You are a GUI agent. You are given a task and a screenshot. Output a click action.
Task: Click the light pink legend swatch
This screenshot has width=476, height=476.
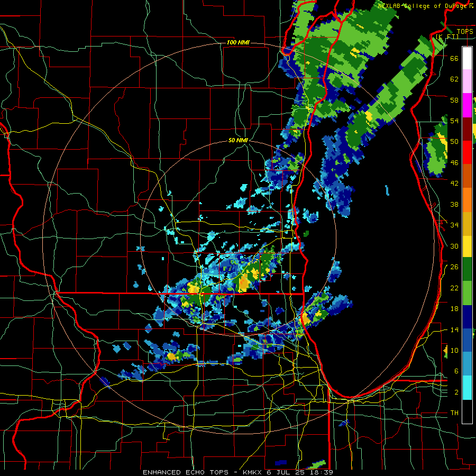click(x=467, y=81)
